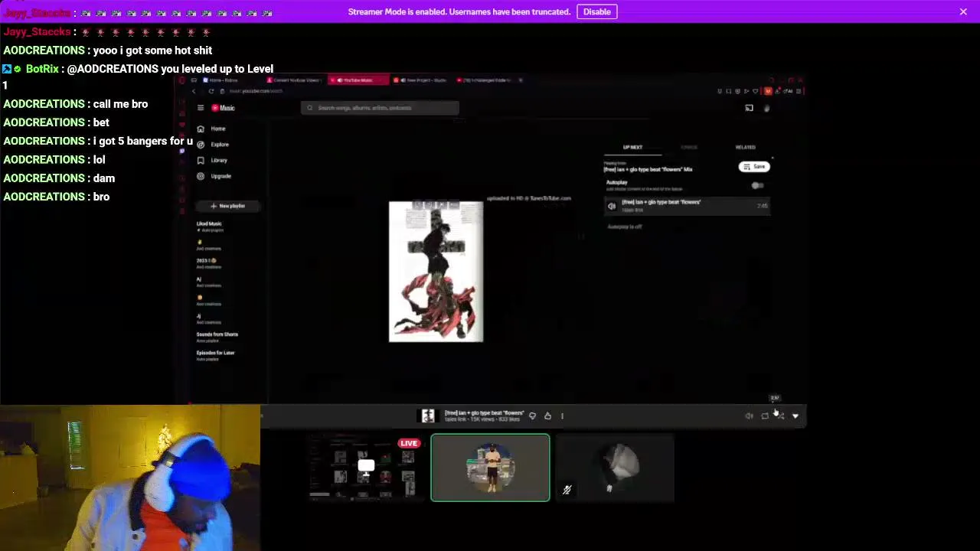Close the Streamer Mode banner

[x=963, y=11]
